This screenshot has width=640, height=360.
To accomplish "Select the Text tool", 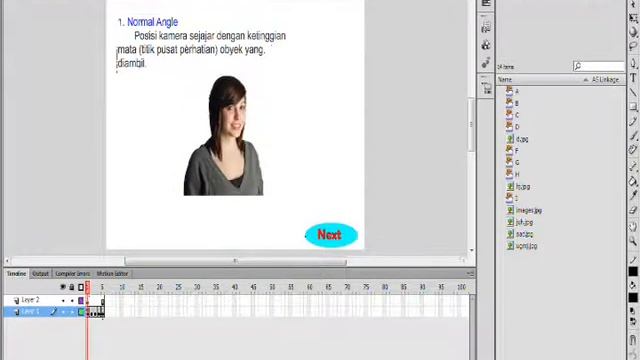I will pos(633,78).
